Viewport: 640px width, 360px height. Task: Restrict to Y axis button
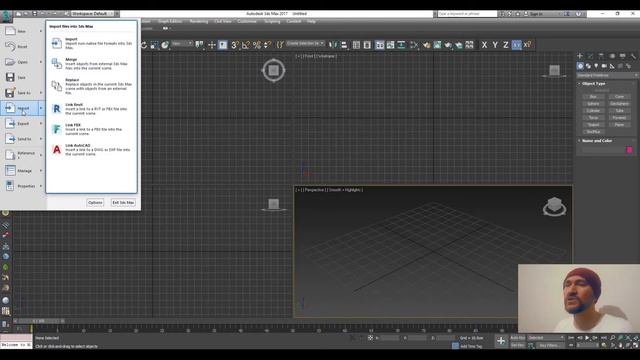(x=495, y=45)
